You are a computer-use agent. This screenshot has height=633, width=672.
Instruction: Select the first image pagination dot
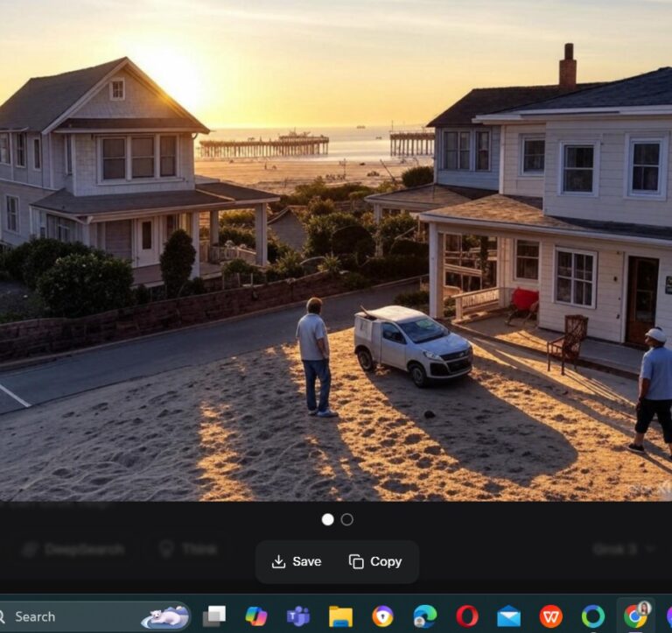(x=328, y=519)
